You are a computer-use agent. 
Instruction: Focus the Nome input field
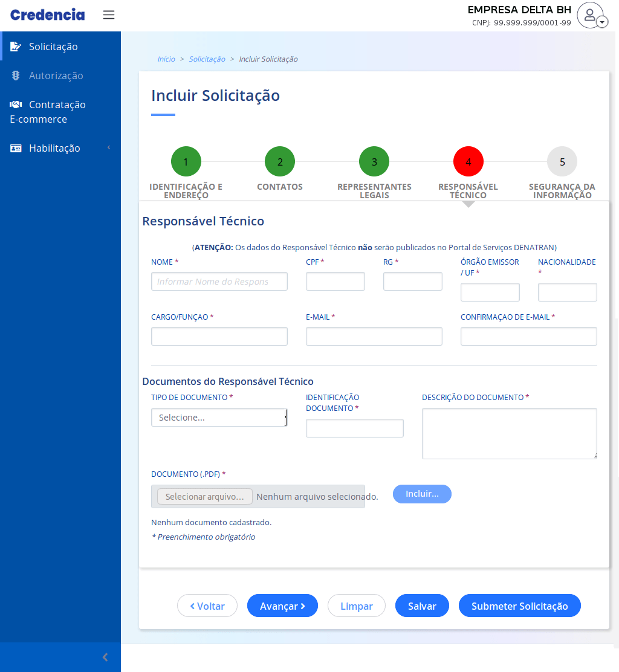[x=219, y=282]
